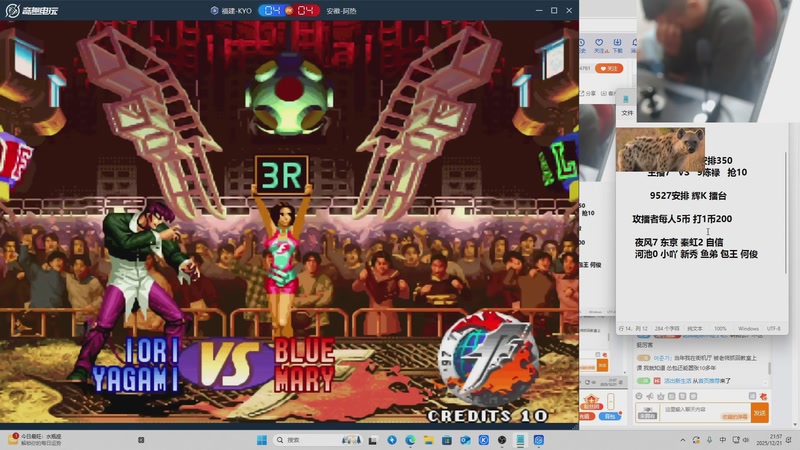Click the red gift icon above send button
800x450 pixels.
tap(763, 396)
